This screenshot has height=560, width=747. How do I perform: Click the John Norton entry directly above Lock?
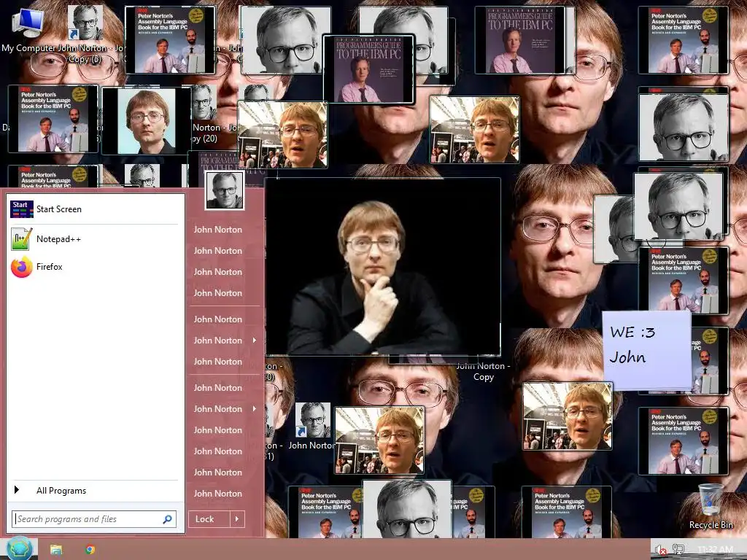coord(217,494)
